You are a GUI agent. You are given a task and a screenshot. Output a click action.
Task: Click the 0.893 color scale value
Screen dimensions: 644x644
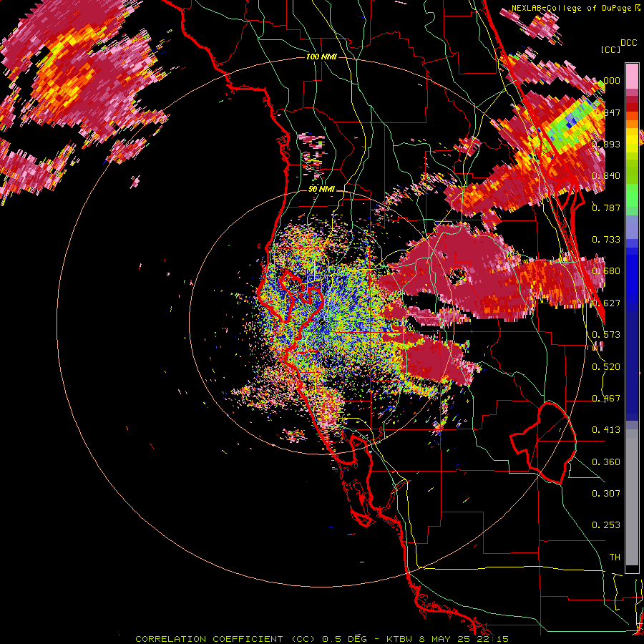coord(606,144)
